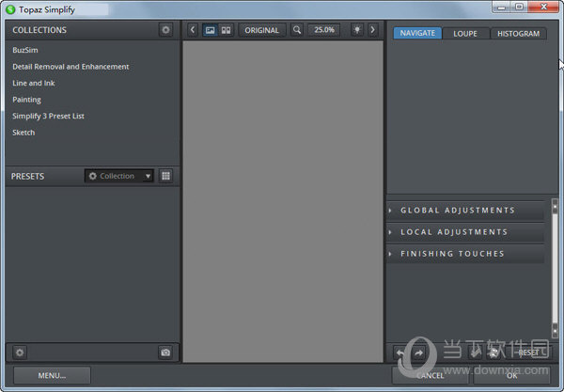Collapse the left panel with the arrow

pyautogui.click(x=193, y=30)
